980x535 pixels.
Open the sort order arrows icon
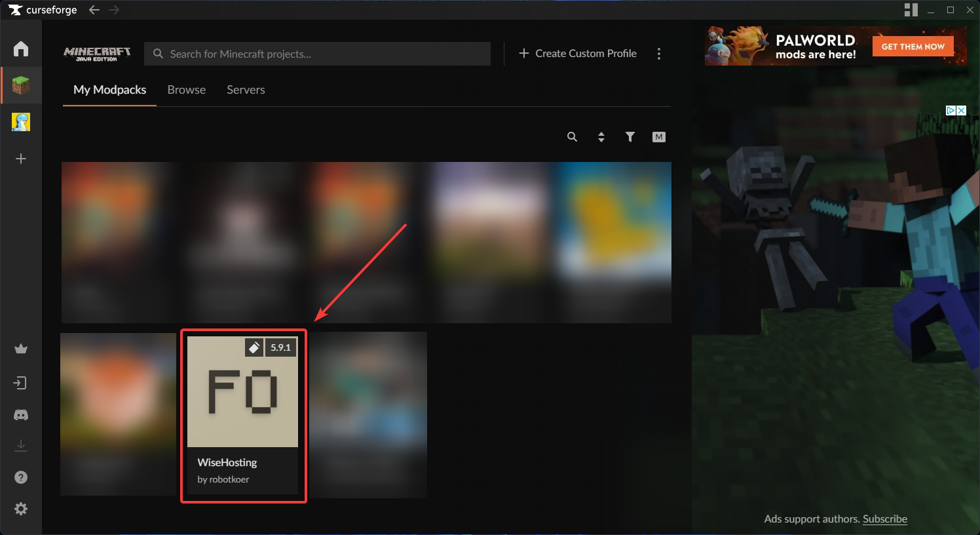pyautogui.click(x=601, y=137)
